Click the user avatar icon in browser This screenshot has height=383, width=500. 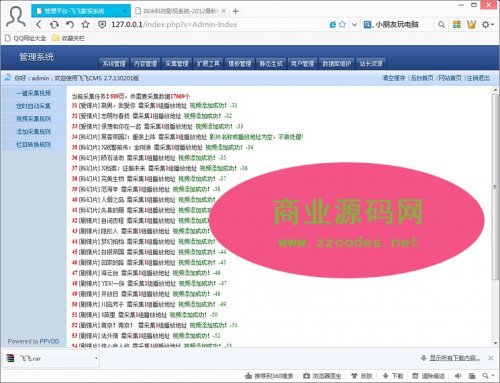coord(16,16)
